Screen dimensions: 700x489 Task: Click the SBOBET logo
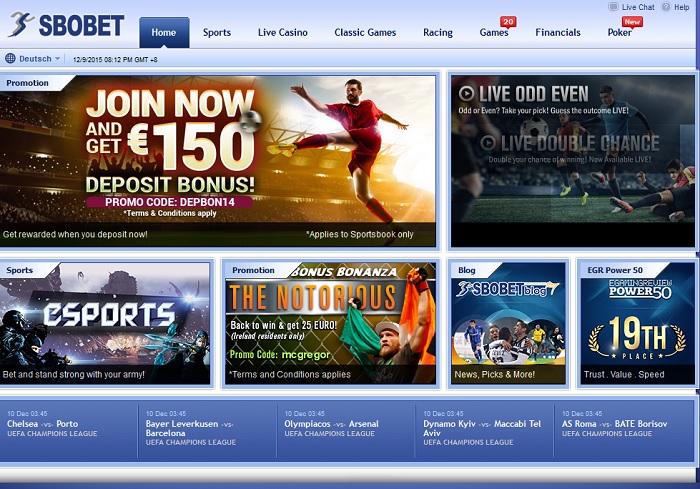tap(66, 25)
